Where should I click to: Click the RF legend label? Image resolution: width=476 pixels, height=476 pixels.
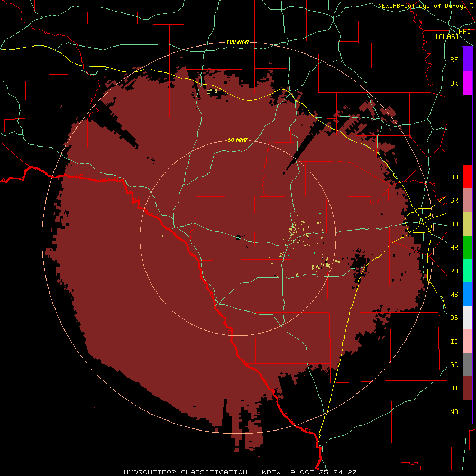coord(454,59)
